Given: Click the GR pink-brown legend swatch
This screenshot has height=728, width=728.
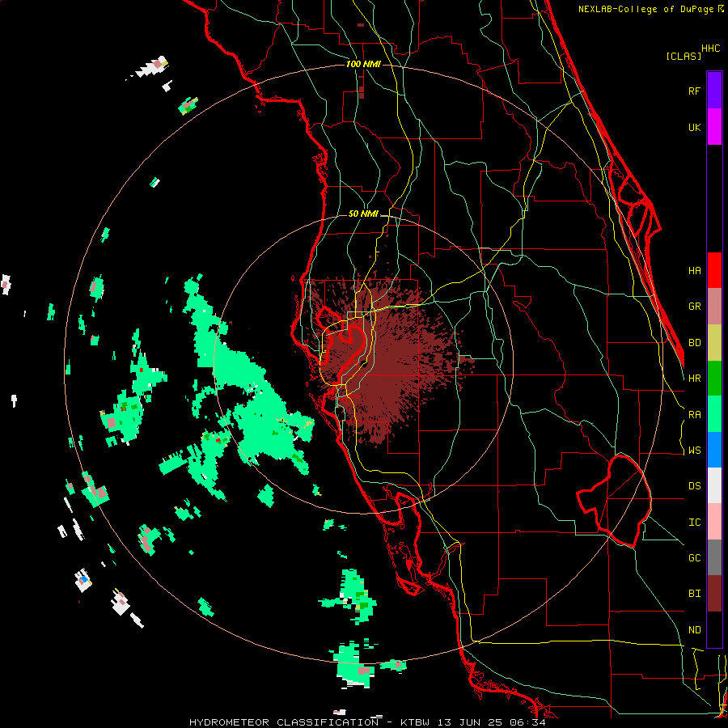Looking at the screenshot, I should tap(714, 307).
